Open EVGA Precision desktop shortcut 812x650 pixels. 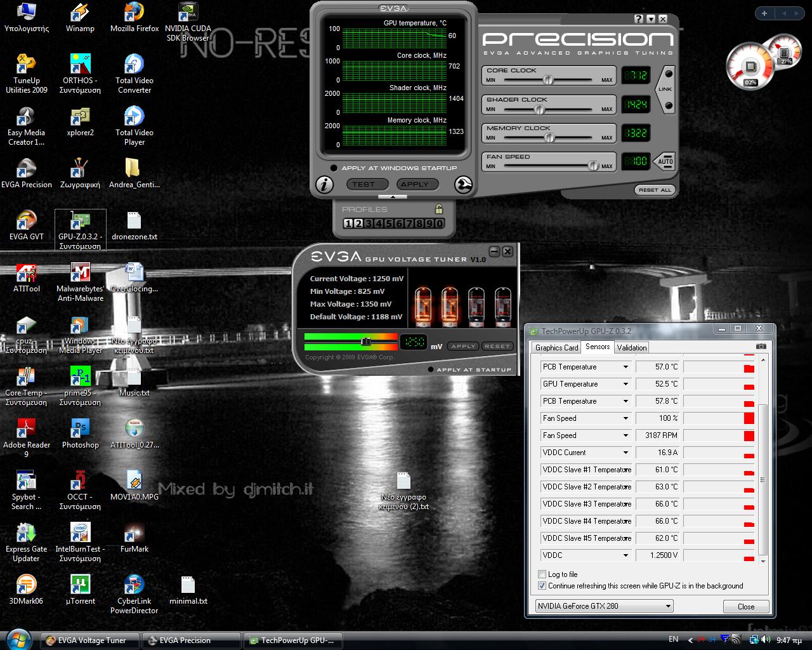point(27,174)
